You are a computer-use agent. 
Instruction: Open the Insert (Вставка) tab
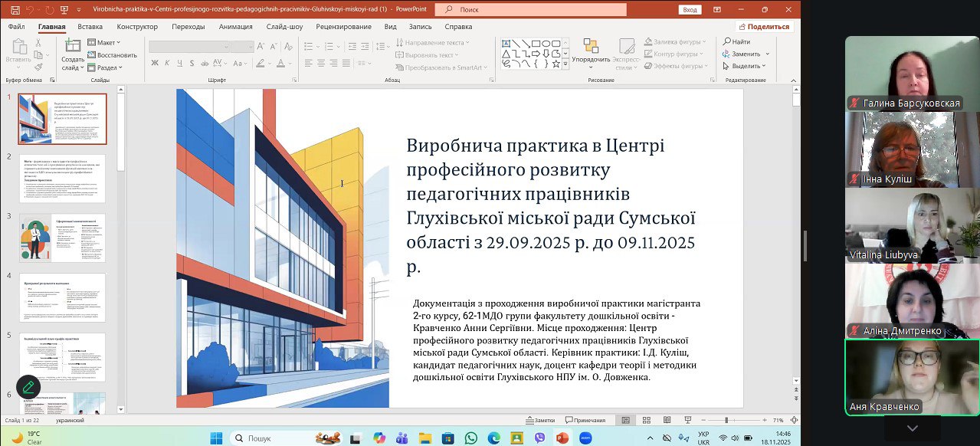point(90,26)
